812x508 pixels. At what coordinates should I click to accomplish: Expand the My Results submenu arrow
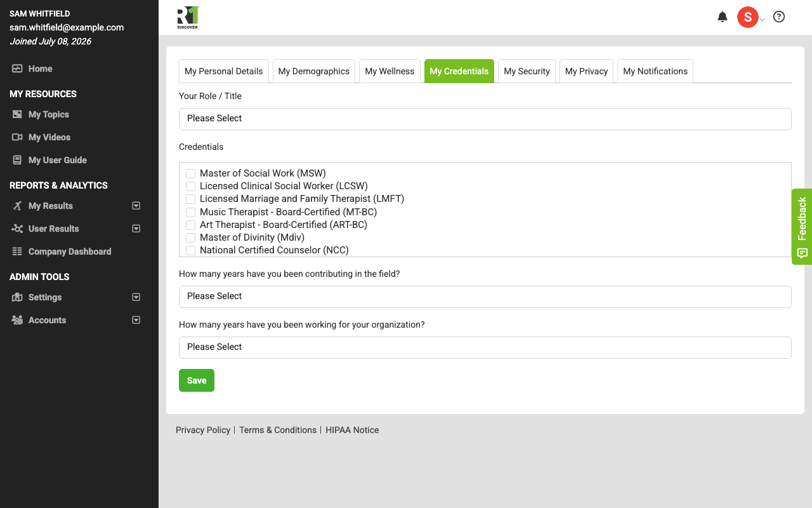tap(136, 206)
